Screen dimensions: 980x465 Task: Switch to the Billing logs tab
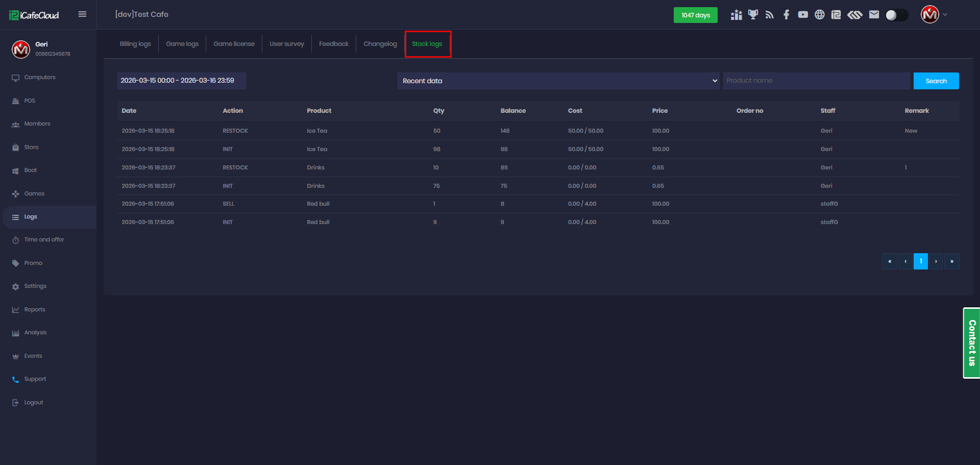pos(135,44)
